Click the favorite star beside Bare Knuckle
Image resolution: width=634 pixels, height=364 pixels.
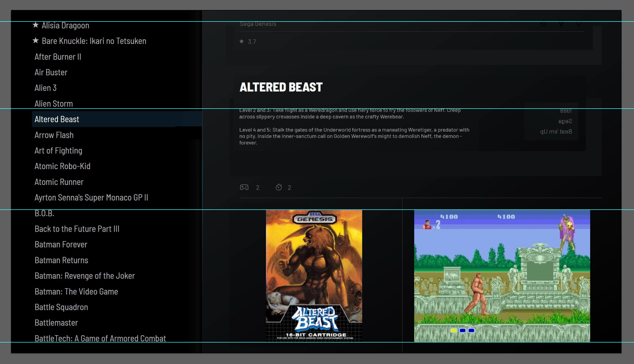click(x=36, y=41)
